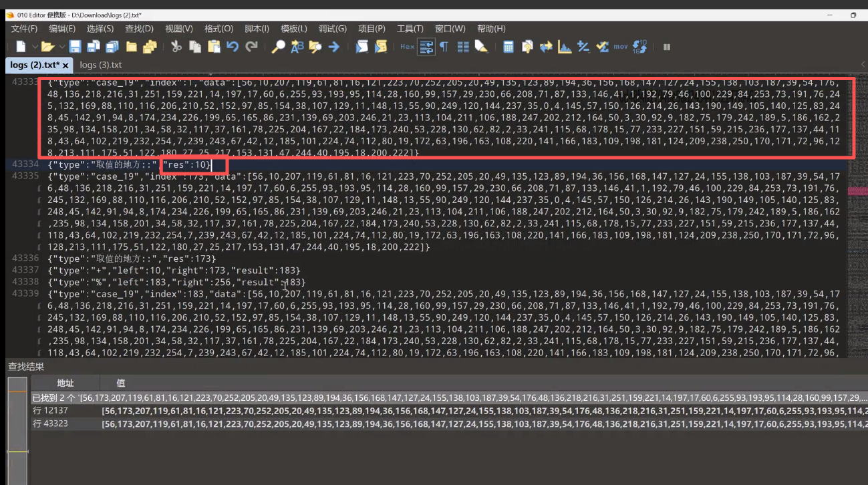Open the Calculator tool
The image size is (868, 485).
(x=509, y=47)
